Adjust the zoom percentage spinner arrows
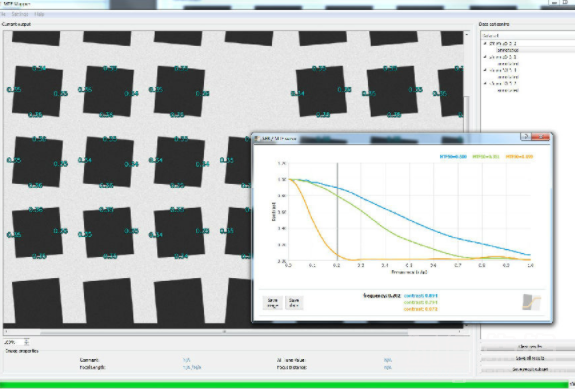The height and width of the screenshot is (389, 575). (x=26, y=342)
